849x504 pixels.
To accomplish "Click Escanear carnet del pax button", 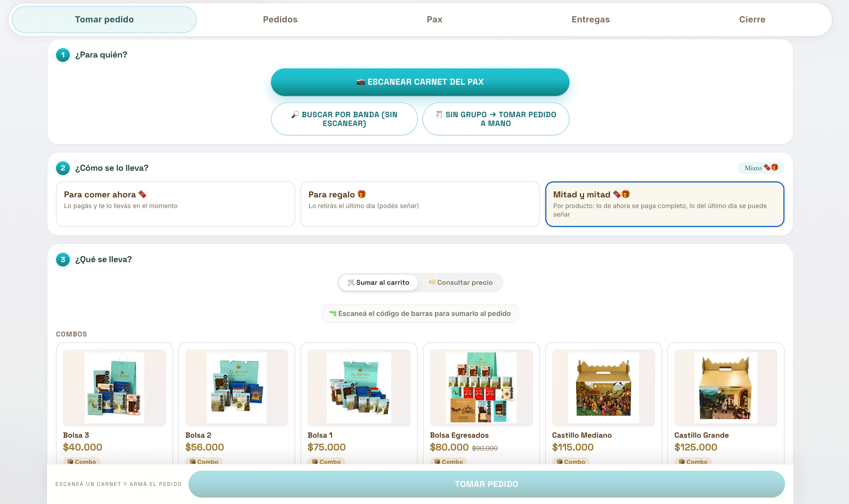I will [x=420, y=82].
